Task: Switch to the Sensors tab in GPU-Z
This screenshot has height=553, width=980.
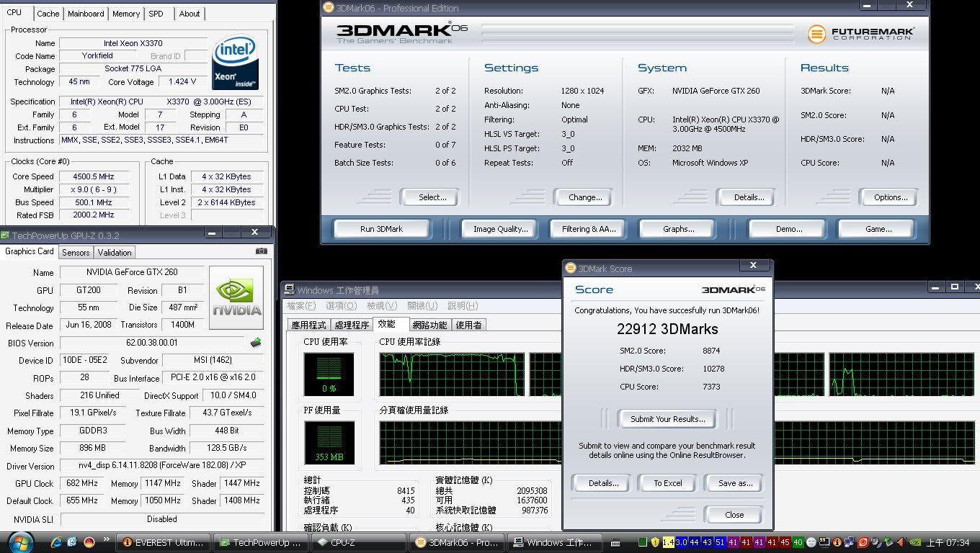Action: [76, 253]
